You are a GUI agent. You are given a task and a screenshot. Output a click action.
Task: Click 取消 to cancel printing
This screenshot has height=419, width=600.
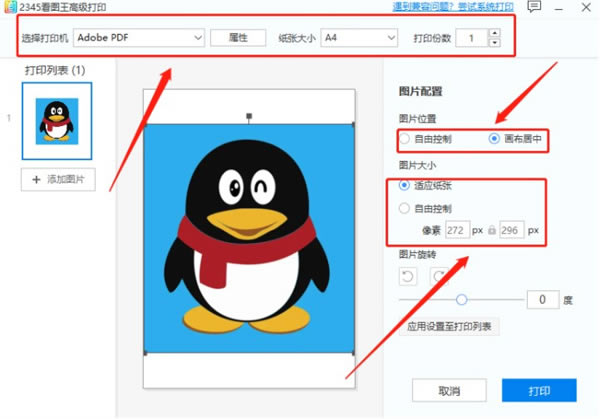(x=449, y=390)
